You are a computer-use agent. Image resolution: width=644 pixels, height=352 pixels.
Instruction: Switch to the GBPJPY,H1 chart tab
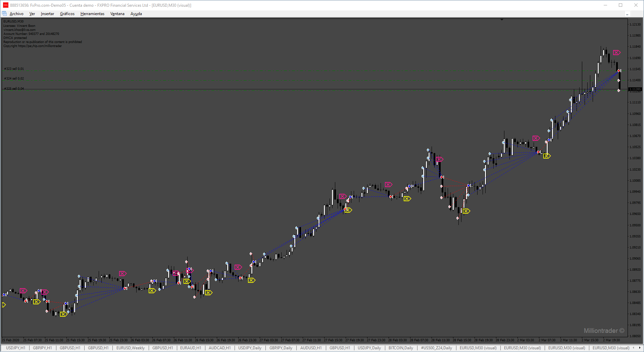pyautogui.click(x=42, y=348)
